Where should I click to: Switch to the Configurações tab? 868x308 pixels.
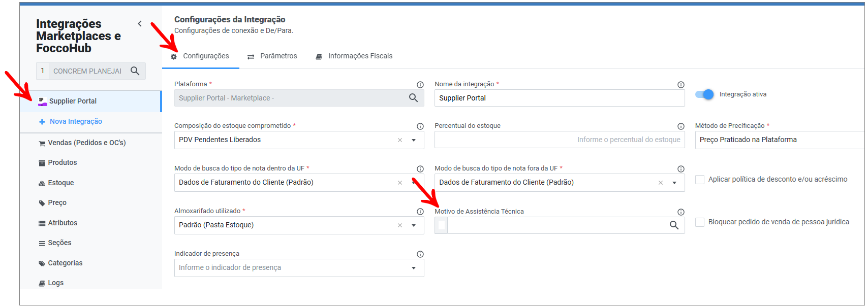pyautogui.click(x=200, y=56)
